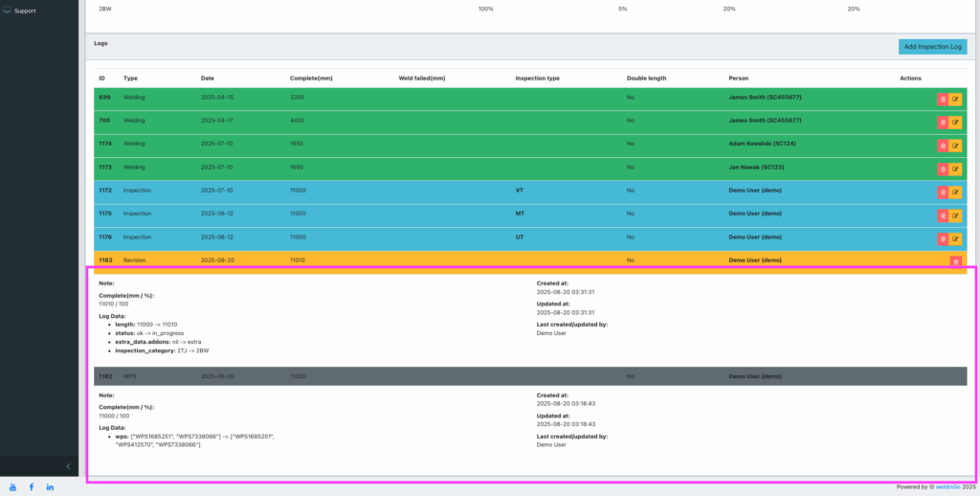Open the YouTube icon in footer
This screenshot has height=496, width=980.
click(12, 486)
